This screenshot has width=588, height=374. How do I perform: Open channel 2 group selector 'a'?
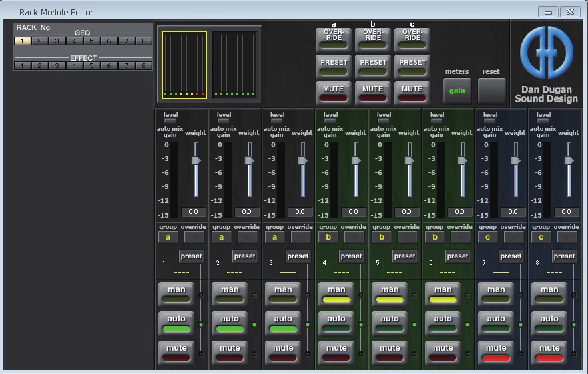(222, 237)
